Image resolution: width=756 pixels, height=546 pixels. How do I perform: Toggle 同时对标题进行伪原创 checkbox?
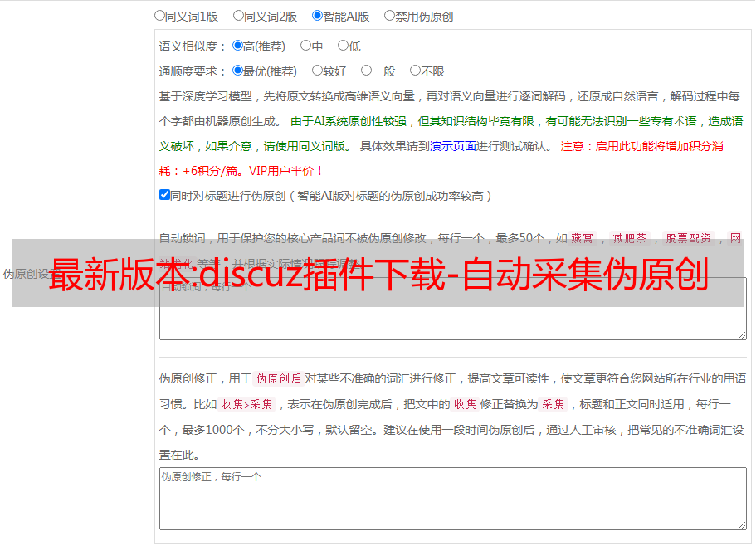point(164,195)
